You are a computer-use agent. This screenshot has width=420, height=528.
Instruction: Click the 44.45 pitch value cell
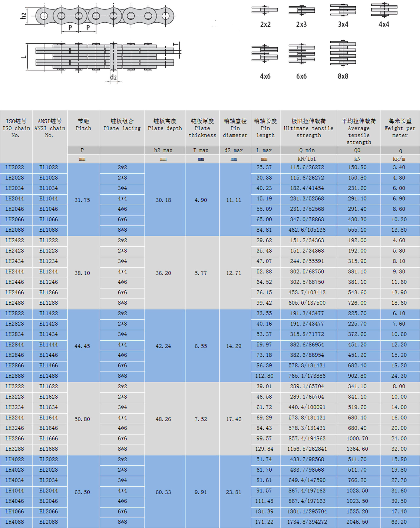[82, 346]
